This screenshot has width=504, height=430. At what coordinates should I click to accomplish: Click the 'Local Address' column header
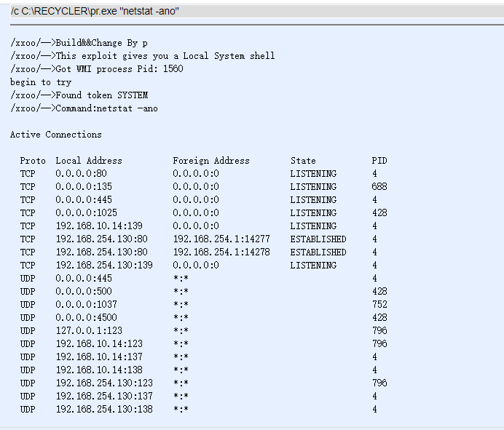(89, 161)
